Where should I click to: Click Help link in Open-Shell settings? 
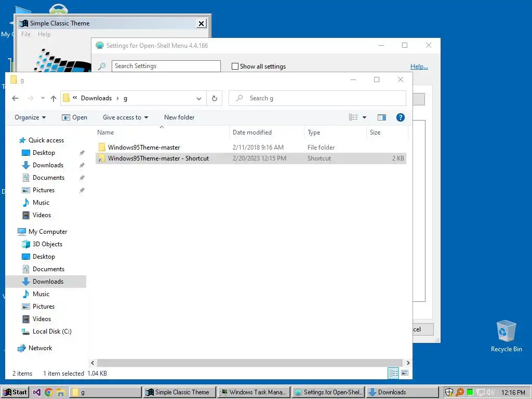point(419,66)
